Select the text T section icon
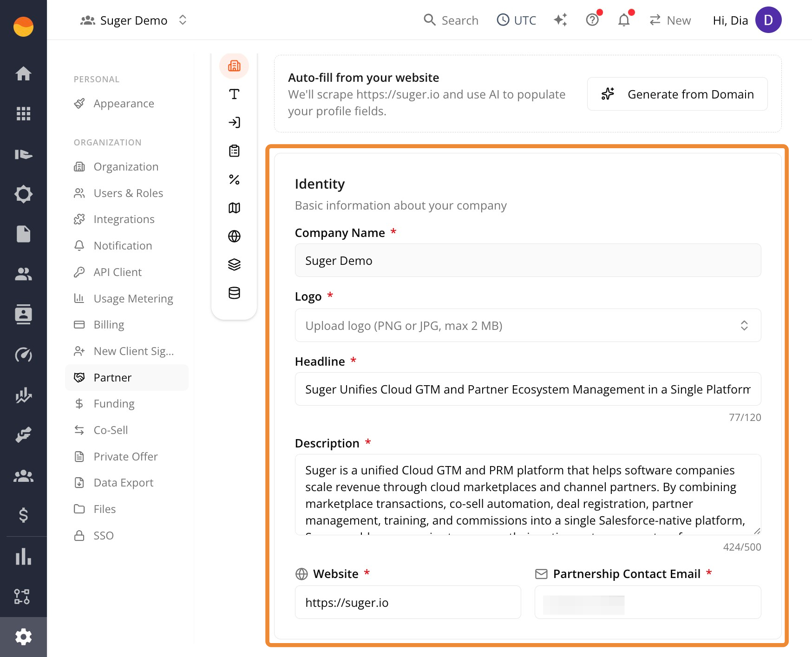Viewport: 812px width, 657px height. [x=234, y=94]
